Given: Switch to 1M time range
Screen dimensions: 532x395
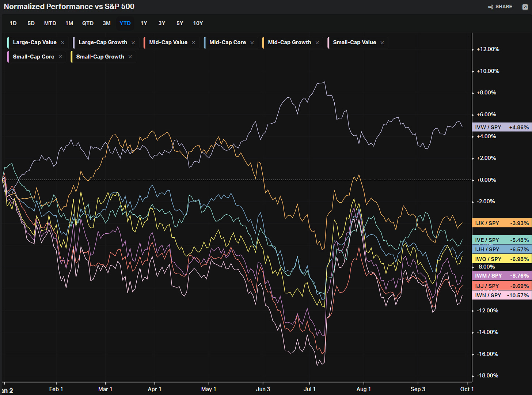Looking at the screenshot, I should 69,23.
